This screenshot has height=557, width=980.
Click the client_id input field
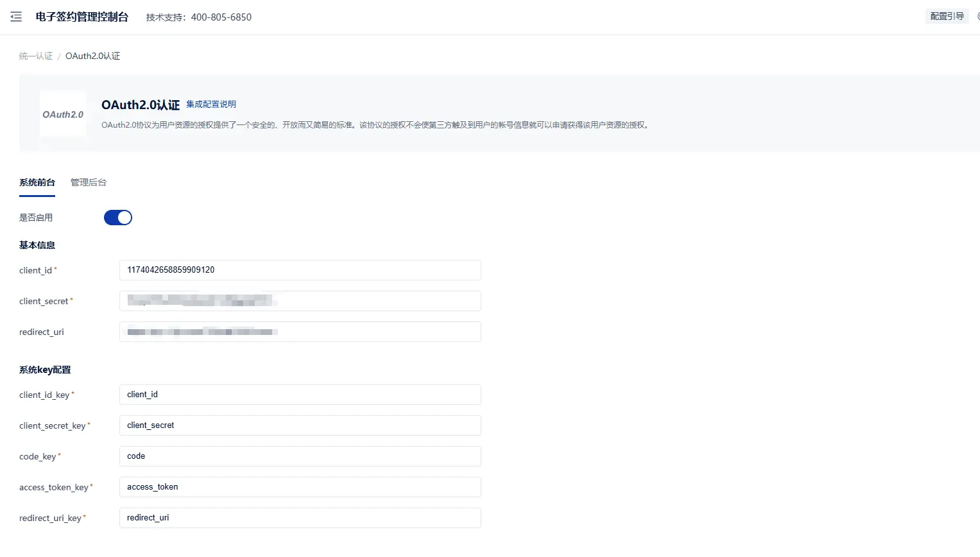(x=300, y=270)
